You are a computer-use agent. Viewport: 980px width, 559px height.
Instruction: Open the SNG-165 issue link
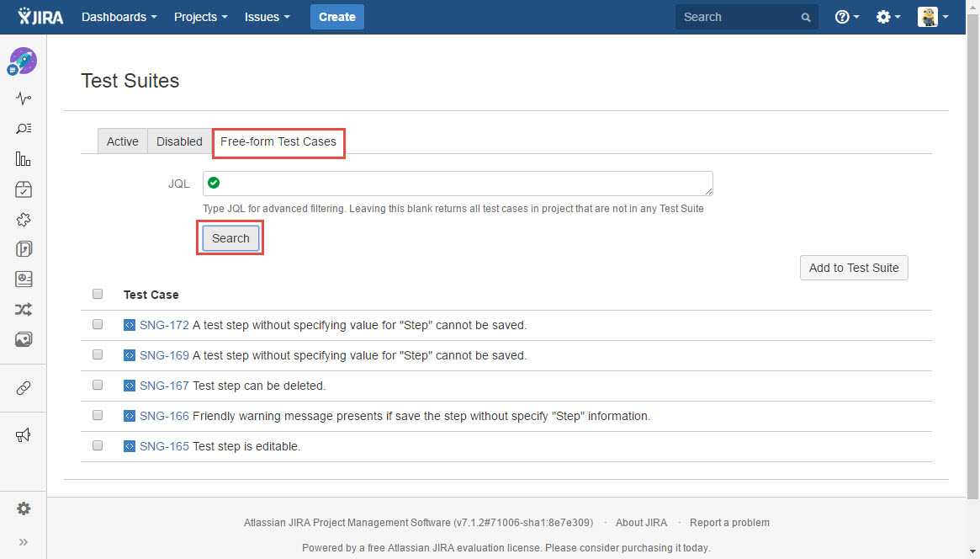tap(164, 446)
